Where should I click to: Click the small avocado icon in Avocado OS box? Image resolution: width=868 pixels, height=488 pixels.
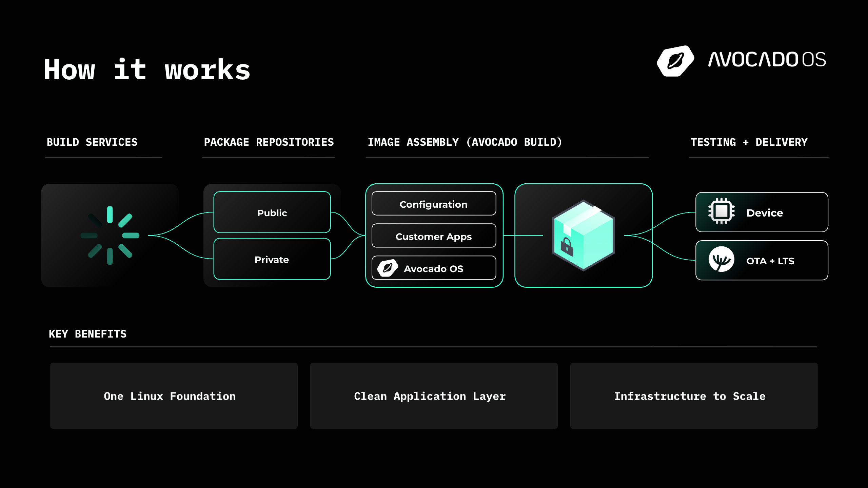[388, 268]
